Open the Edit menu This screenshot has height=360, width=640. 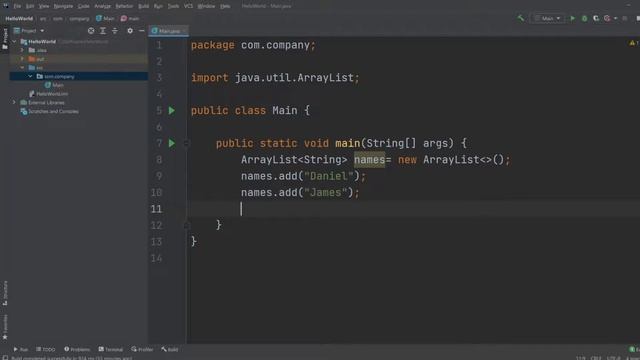(x=30, y=6)
